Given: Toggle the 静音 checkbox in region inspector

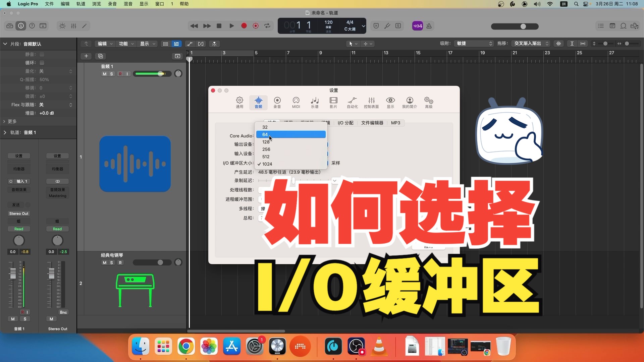Looking at the screenshot, I should click(x=42, y=54).
